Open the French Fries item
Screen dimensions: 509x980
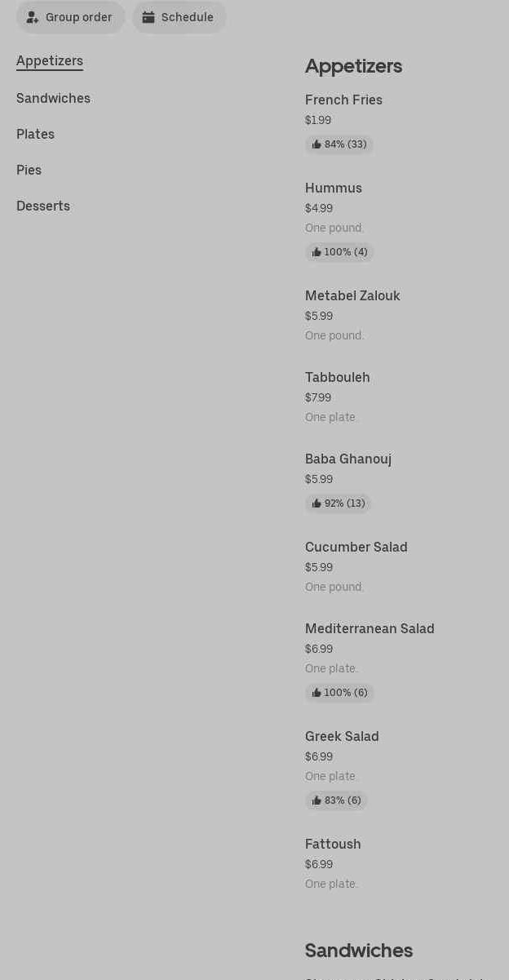pyautogui.click(x=343, y=100)
